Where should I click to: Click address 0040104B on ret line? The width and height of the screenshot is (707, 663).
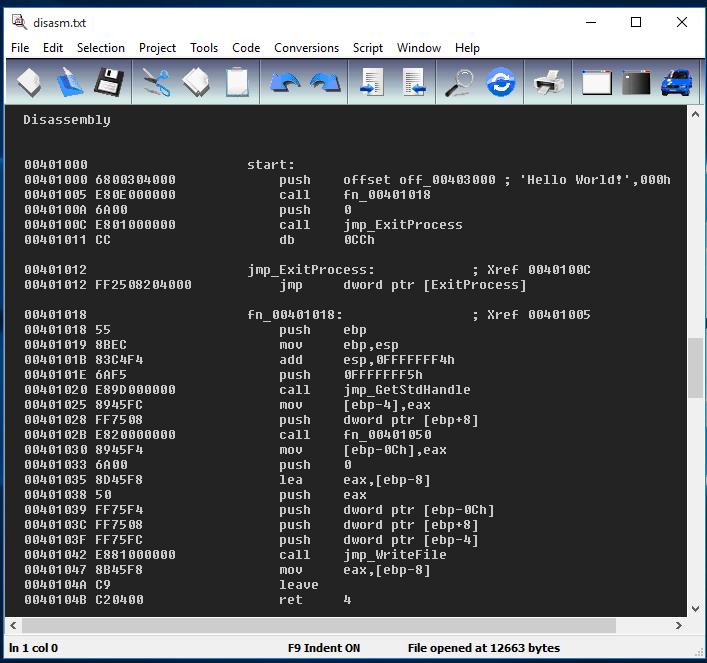(x=55, y=600)
